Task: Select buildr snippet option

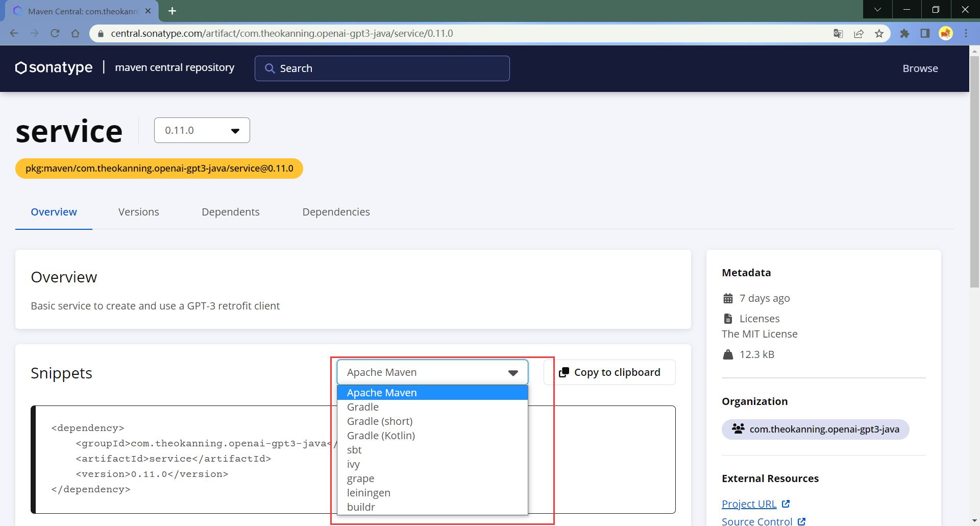Action: click(x=432, y=507)
